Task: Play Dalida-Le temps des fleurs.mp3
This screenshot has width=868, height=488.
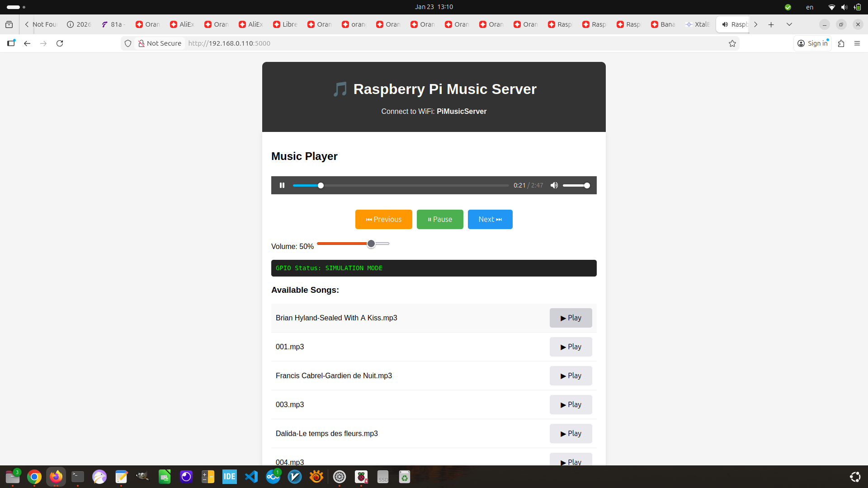Action: tap(571, 433)
